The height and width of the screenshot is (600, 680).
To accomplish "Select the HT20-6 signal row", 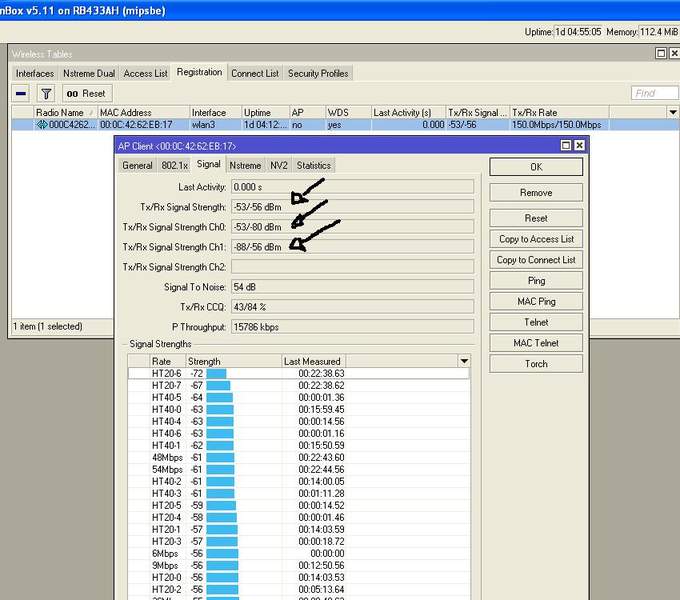I will click(299, 373).
